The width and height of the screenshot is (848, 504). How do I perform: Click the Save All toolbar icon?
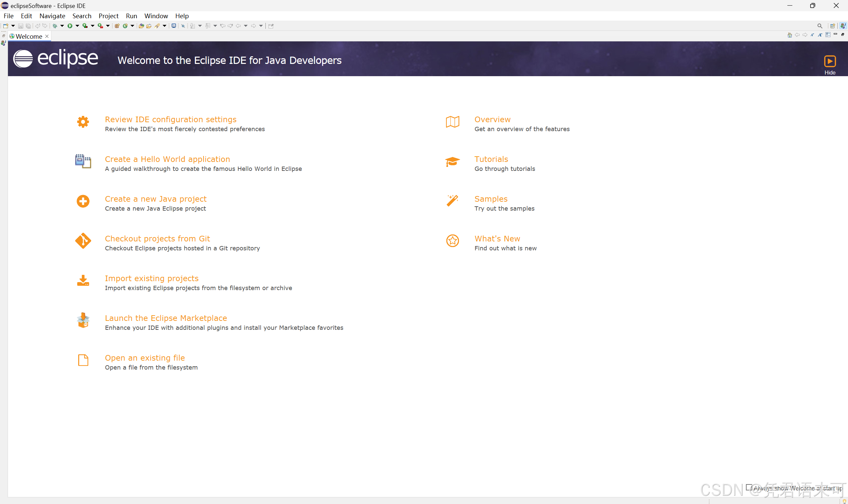coord(28,26)
